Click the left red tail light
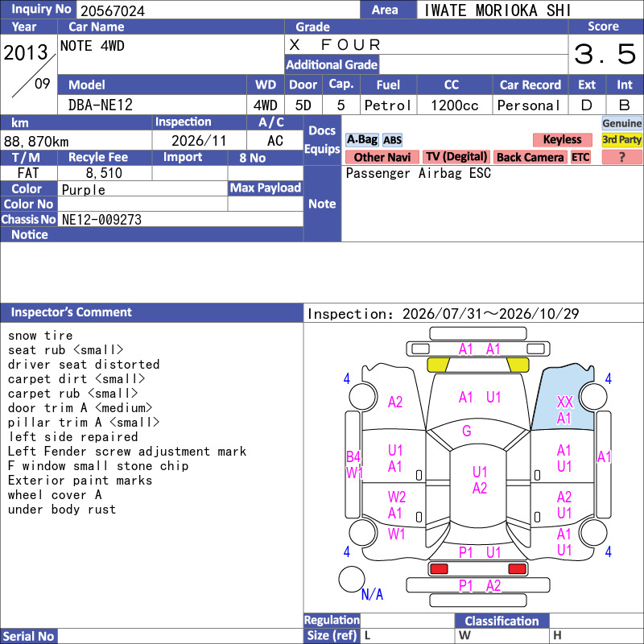644x644 pixels. pos(438,569)
